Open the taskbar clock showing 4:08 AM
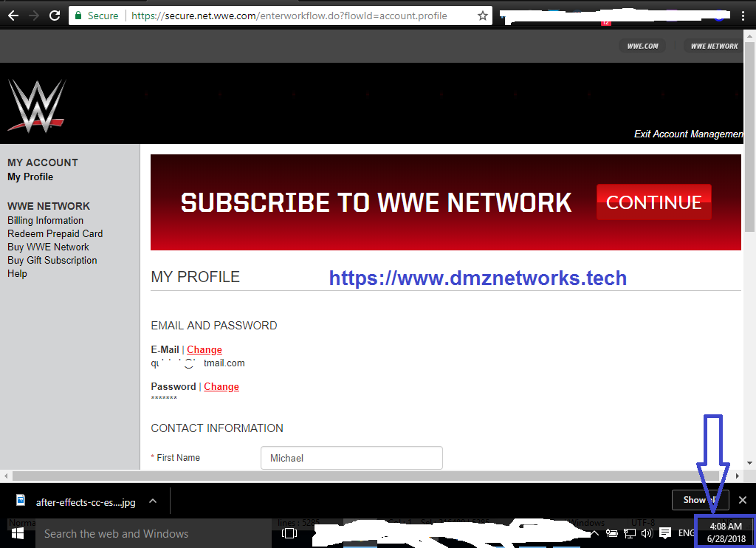 pyautogui.click(x=726, y=532)
